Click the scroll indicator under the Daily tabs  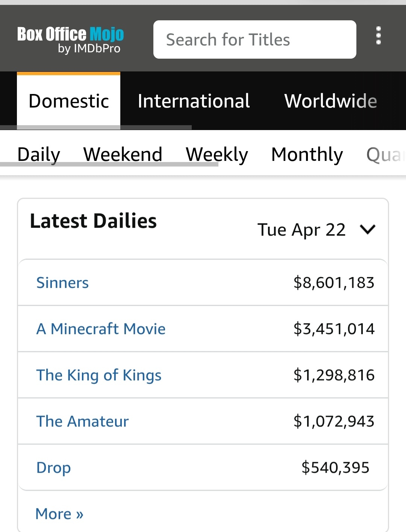[109, 164]
